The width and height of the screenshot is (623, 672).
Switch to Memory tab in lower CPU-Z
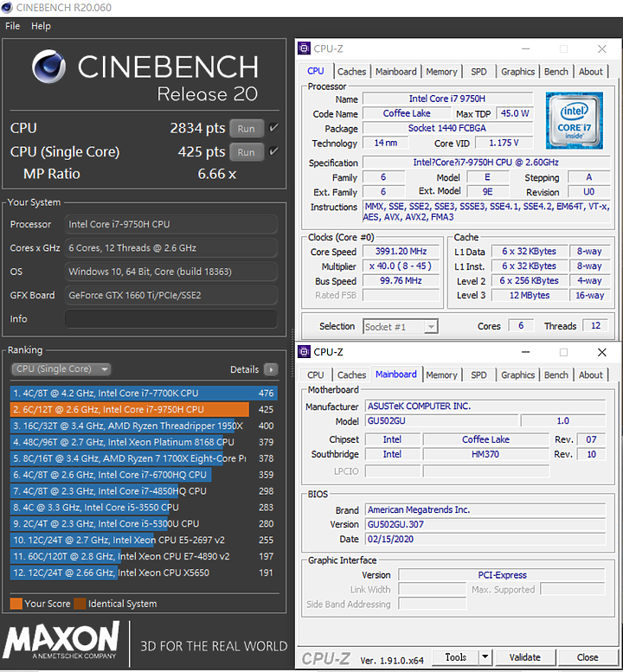point(441,375)
